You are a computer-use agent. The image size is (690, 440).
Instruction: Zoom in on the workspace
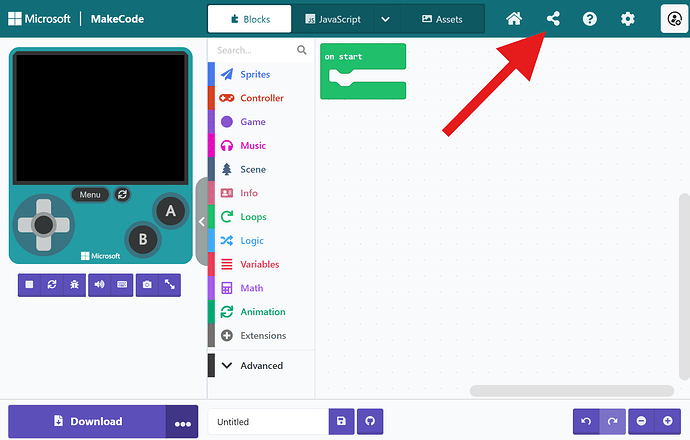[x=668, y=422]
